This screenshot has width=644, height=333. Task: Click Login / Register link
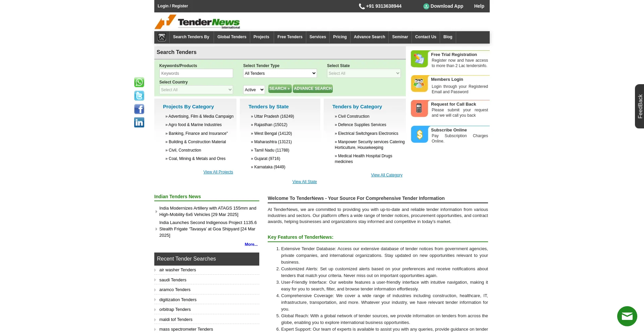coord(173,6)
